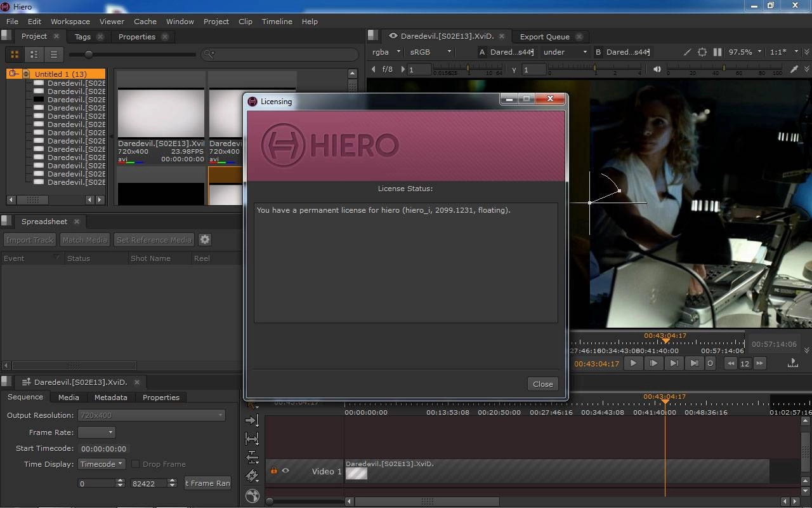Open the Viewer menu
This screenshot has height=508, width=812.
(112, 22)
